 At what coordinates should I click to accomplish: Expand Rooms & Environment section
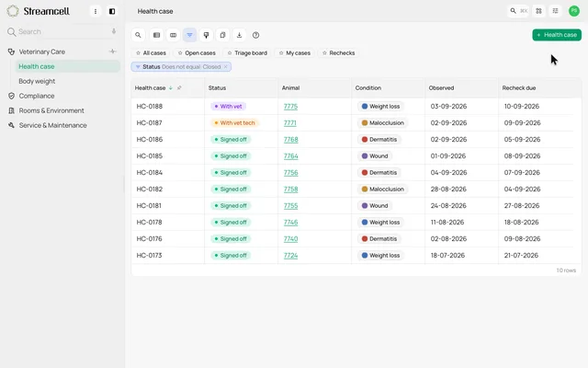coord(51,110)
